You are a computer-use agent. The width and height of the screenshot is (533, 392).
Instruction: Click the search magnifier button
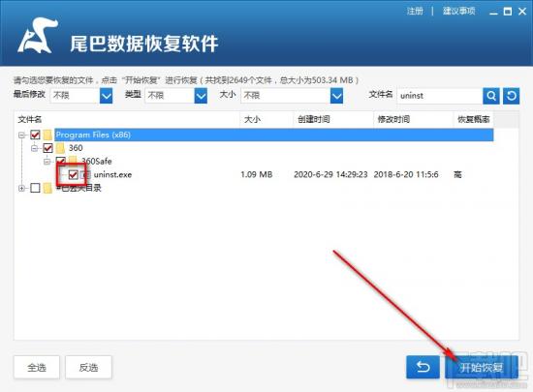pos(491,96)
